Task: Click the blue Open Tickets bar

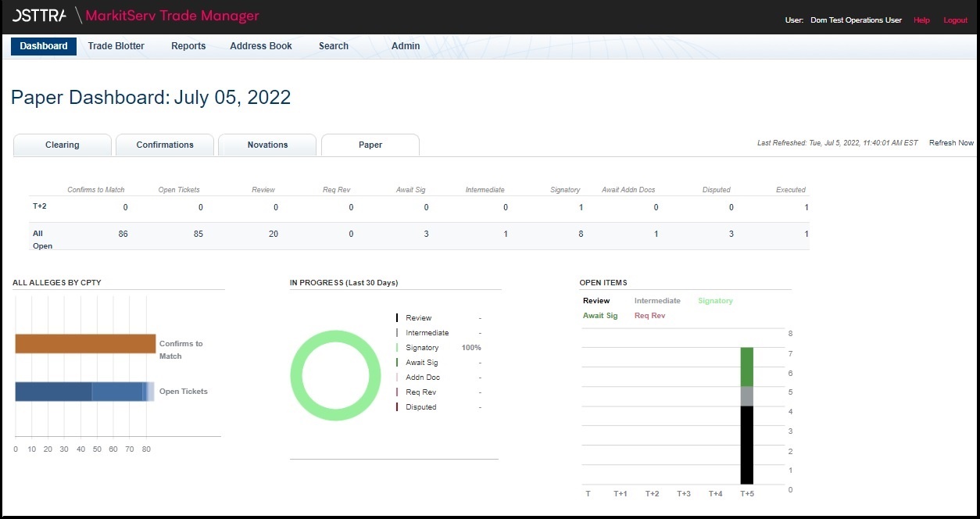Action: tap(84, 392)
